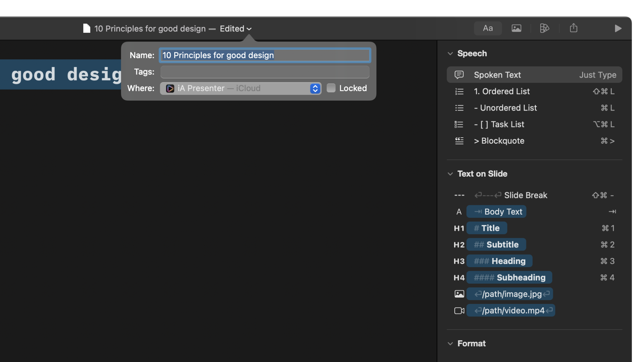
Task: Click the Body Text tab shortcut symbol
Action: (612, 212)
